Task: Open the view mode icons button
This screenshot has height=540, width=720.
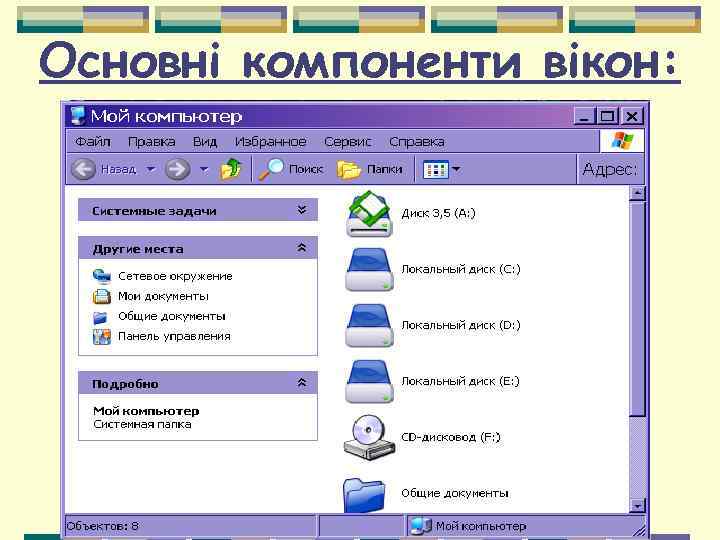Action: pyautogui.click(x=435, y=169)
